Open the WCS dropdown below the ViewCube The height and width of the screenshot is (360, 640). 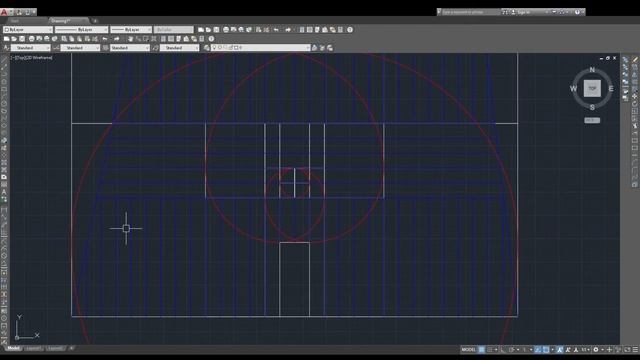click(592, 120)
